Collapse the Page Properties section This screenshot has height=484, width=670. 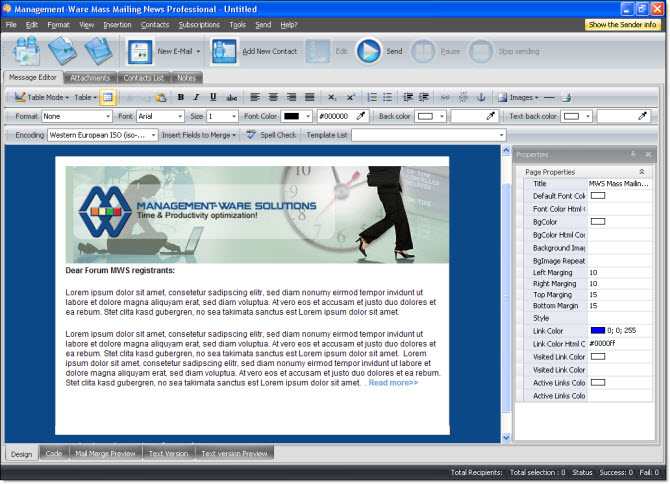(641, 172)
